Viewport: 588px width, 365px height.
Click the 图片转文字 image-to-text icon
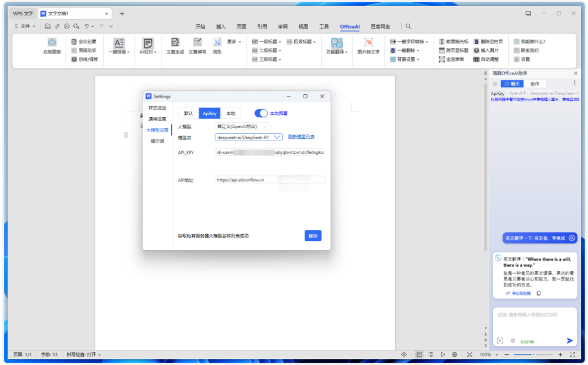[x=368, y=42]
